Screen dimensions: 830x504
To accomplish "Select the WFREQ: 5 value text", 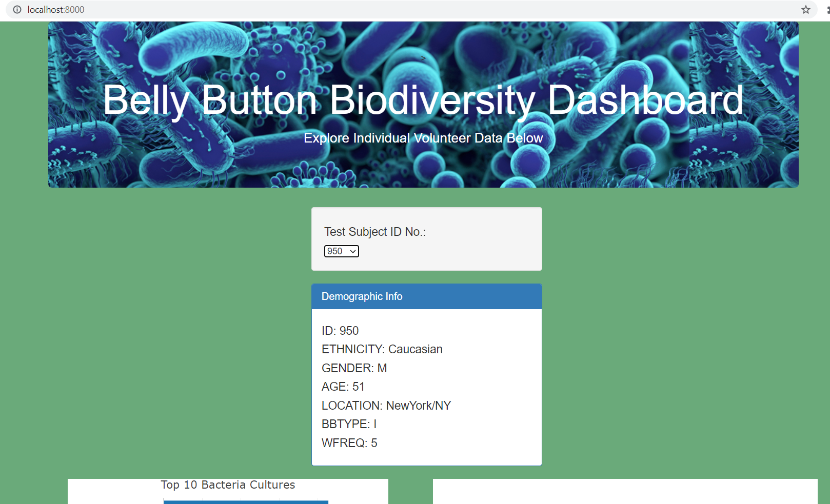I will click(349, 443).
